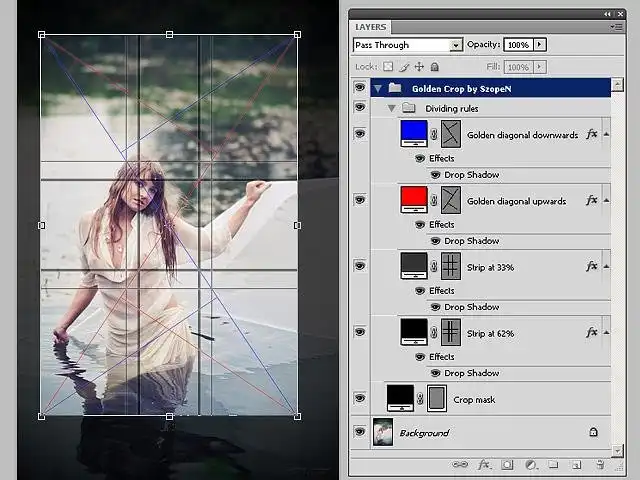Hide the Golden Crop by SzopeN group

(x=360, y=87)
